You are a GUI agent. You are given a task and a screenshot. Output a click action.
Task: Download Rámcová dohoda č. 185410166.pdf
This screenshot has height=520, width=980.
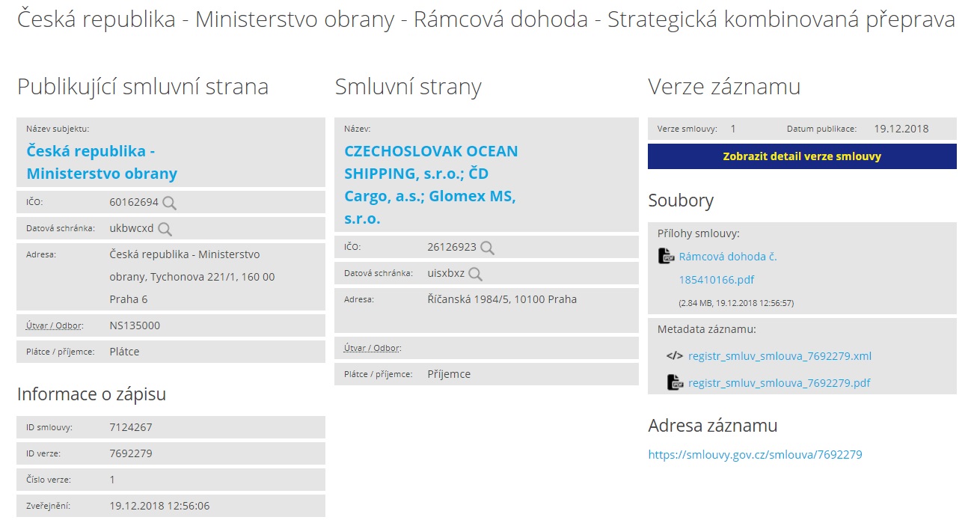pos(728,268)
